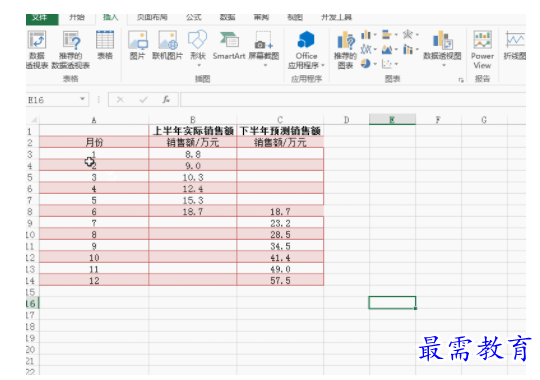The width and height of the screenshot is (540, 380).
Task: Open the Charts group dialog launcher
Action: (x=461, y=80)
